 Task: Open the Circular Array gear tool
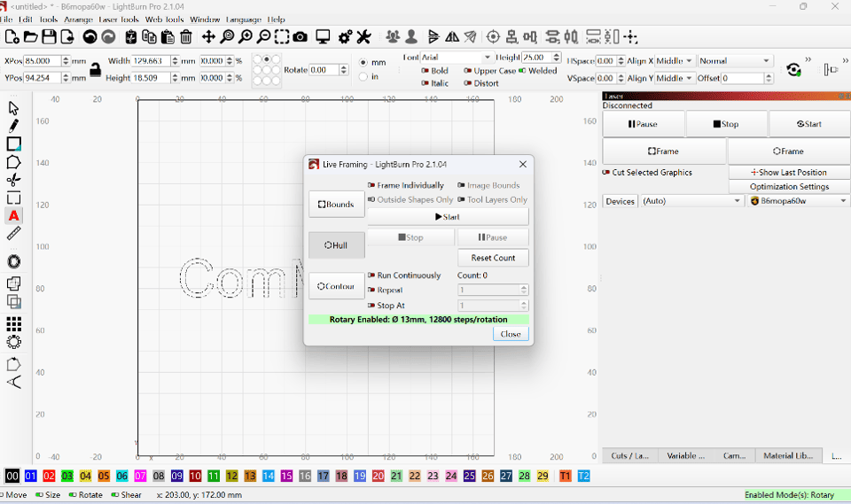click(13, 342)
